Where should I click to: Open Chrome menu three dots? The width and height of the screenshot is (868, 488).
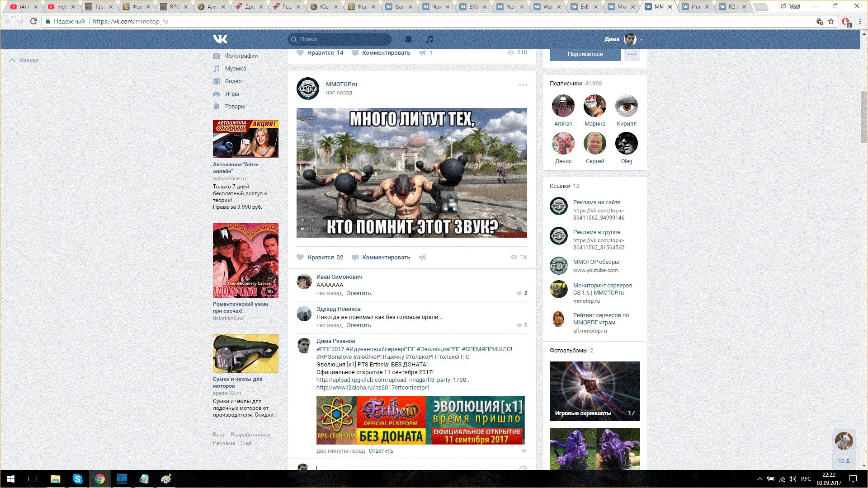click(859, 21)
